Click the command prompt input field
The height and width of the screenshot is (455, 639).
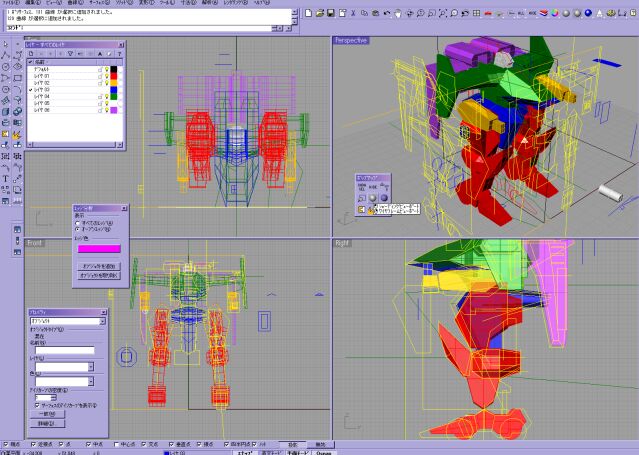(139, 28)
